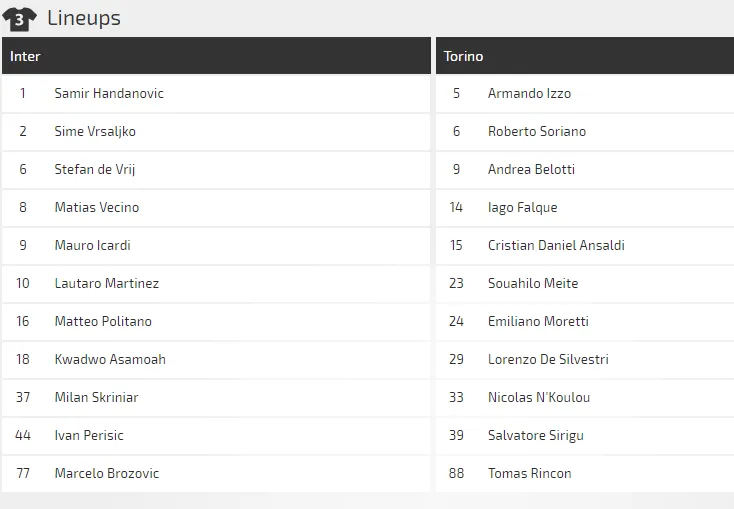Select Nicolas N'Koulou in Torino list
The height and width of the screenshot is (509, 734).
[x=539, y=397]
